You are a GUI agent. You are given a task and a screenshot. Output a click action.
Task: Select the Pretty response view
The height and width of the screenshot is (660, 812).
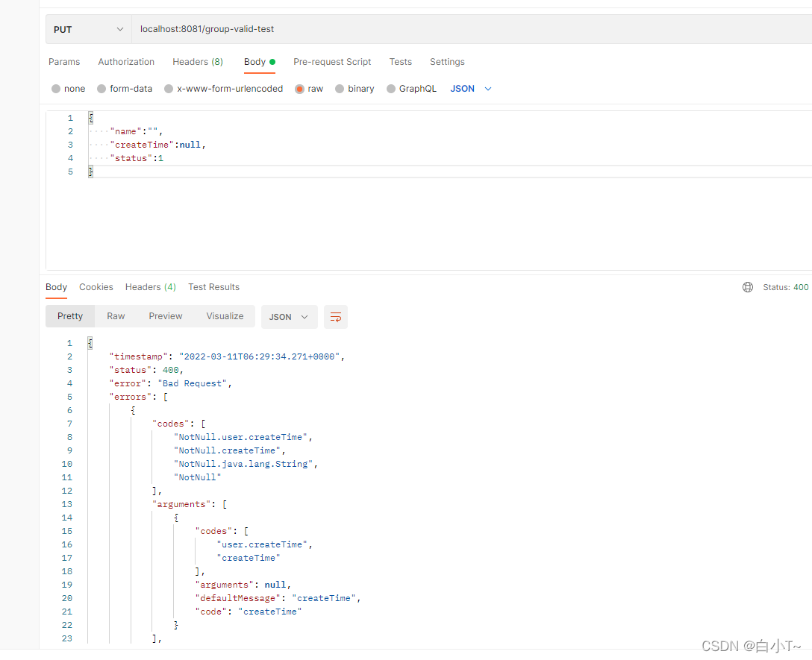coord(70,316)
